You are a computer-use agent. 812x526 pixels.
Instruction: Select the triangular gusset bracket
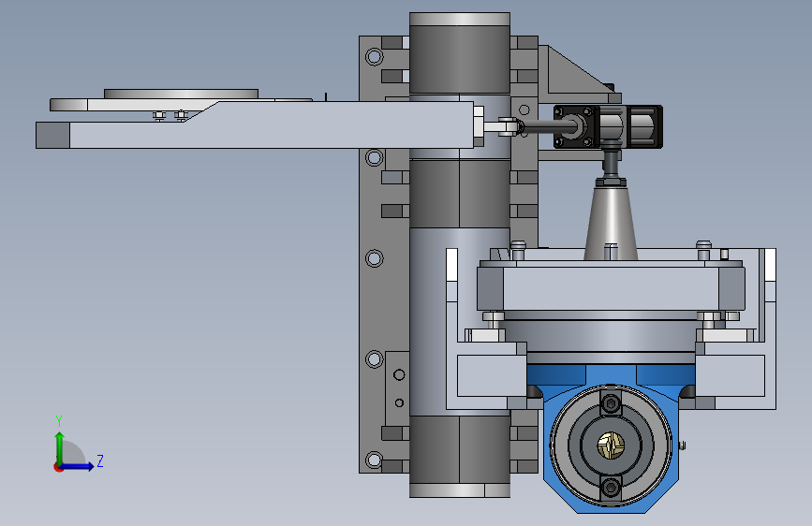(572, 72)
